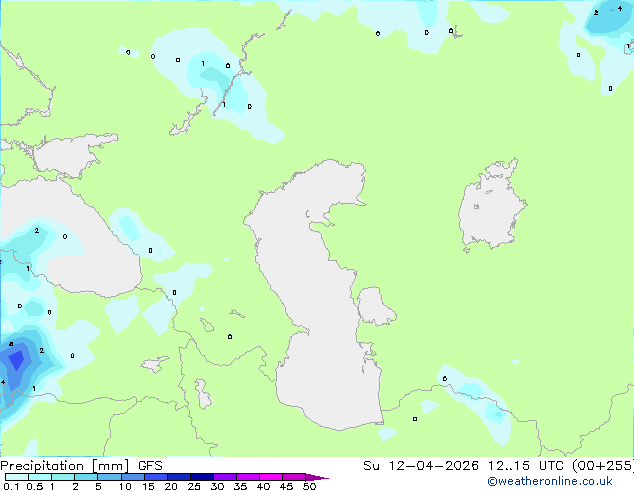Click the legend label '30'
This screenshot has width=634, height=490.
[x=217, y=486]
